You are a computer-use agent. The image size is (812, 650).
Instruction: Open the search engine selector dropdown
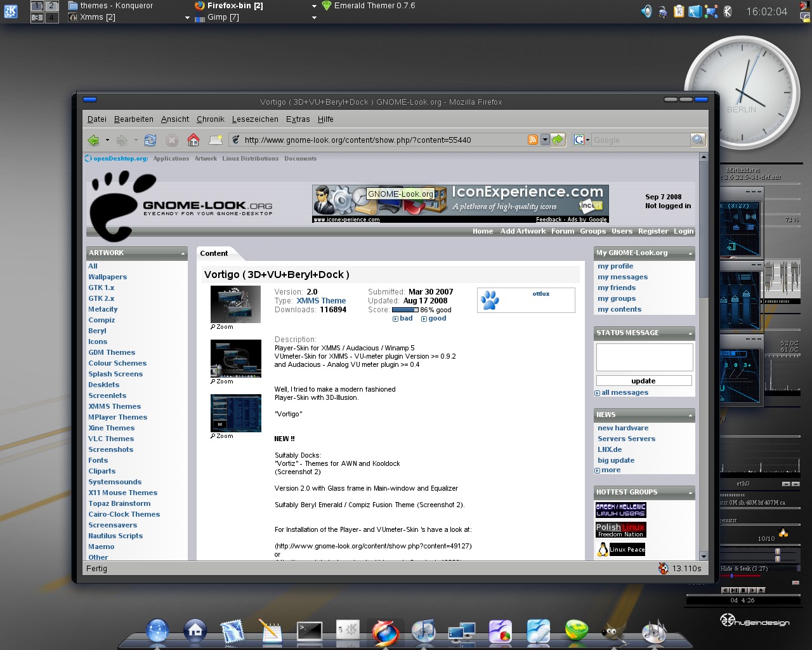point(587,140)
